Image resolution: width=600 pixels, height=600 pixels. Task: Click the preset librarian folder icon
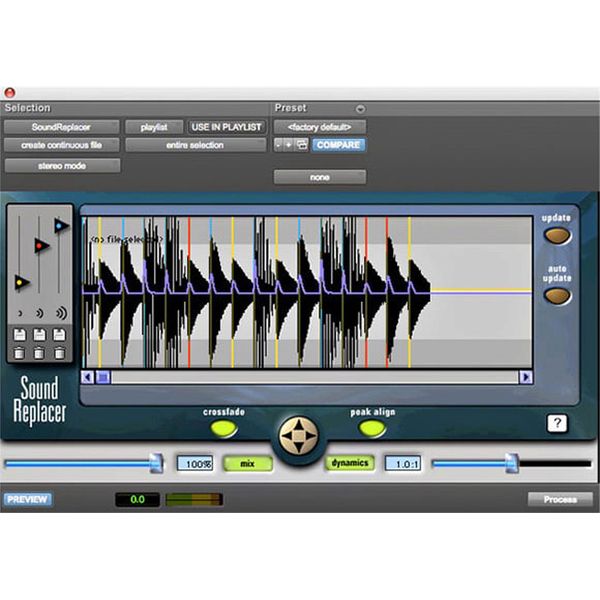click(x=302, y=145)
